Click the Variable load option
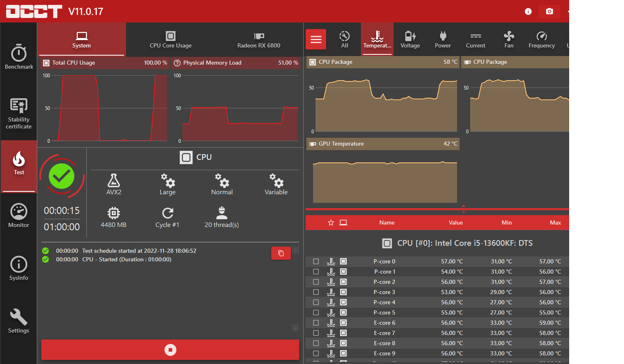This screenshot has width=624, height=364. coord(276,184)
